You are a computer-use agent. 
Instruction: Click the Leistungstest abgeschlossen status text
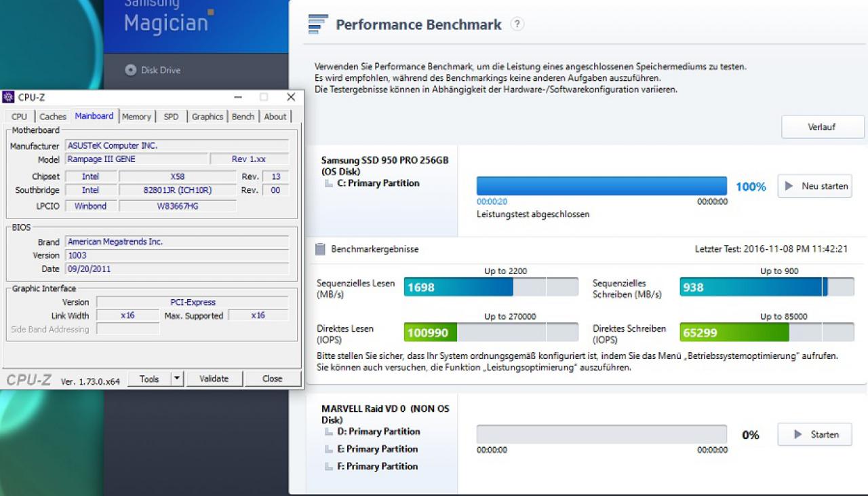pos(533,214)
